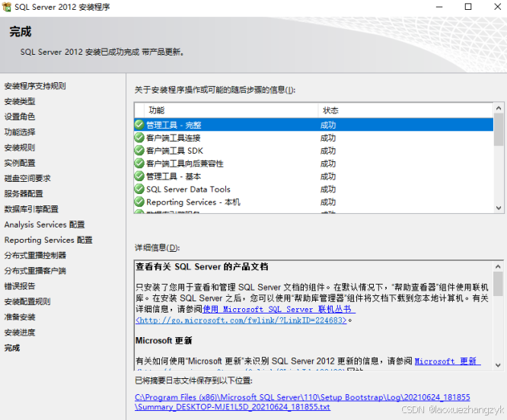Click green check icon for 管理工具 - 完整
This screenshot has height=420, width=507.
click(139, 125)
